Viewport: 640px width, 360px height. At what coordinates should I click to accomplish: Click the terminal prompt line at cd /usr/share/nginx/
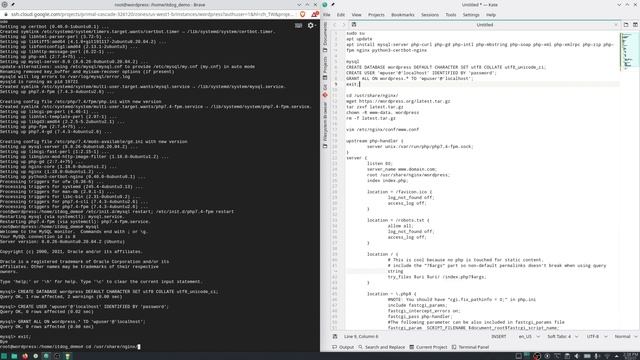[70, 347]
